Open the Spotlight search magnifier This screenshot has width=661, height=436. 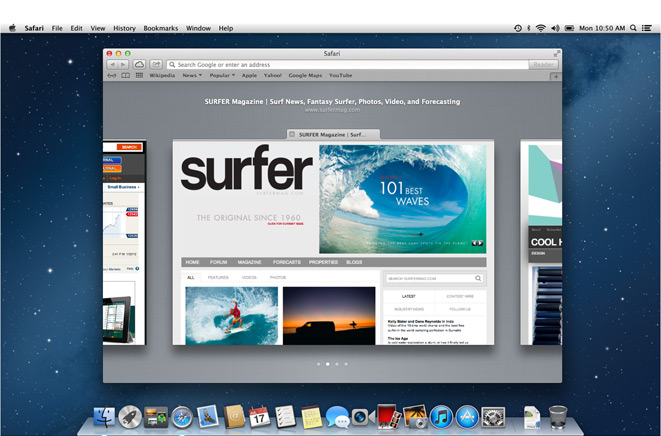coord(634,28)
